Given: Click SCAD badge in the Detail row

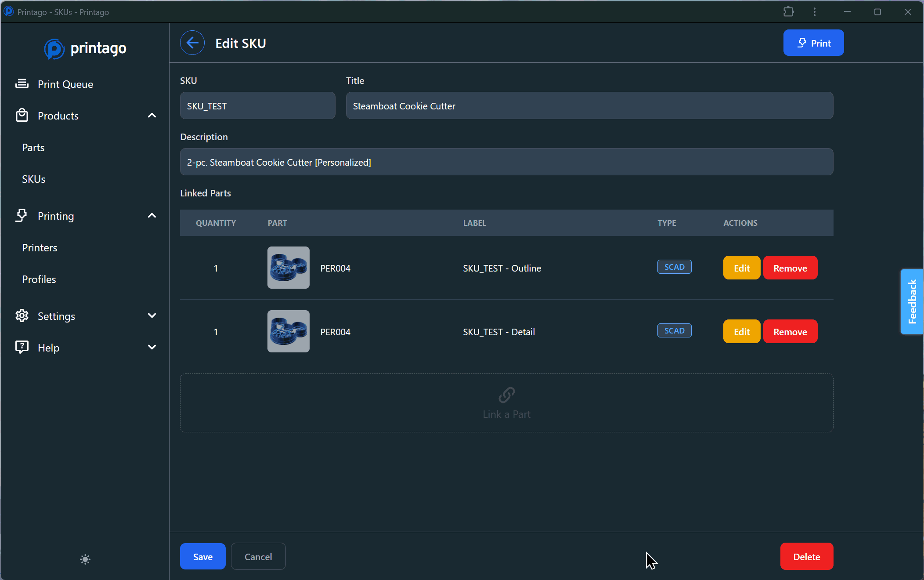Looking at the screenshot, I should click(x=674, y=330).
